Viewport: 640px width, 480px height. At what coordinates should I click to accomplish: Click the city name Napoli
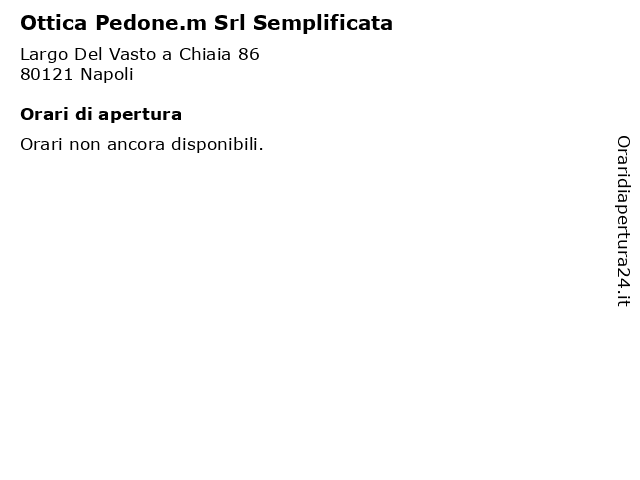point(107,75)
